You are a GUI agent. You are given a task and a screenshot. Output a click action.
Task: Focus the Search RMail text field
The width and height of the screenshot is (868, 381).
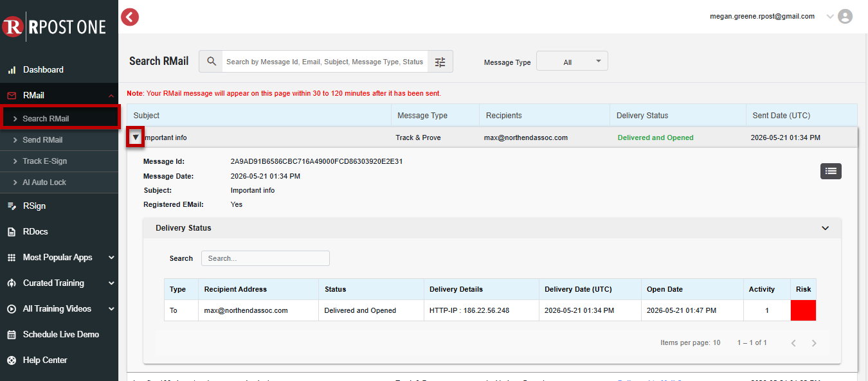coord(325,62)
